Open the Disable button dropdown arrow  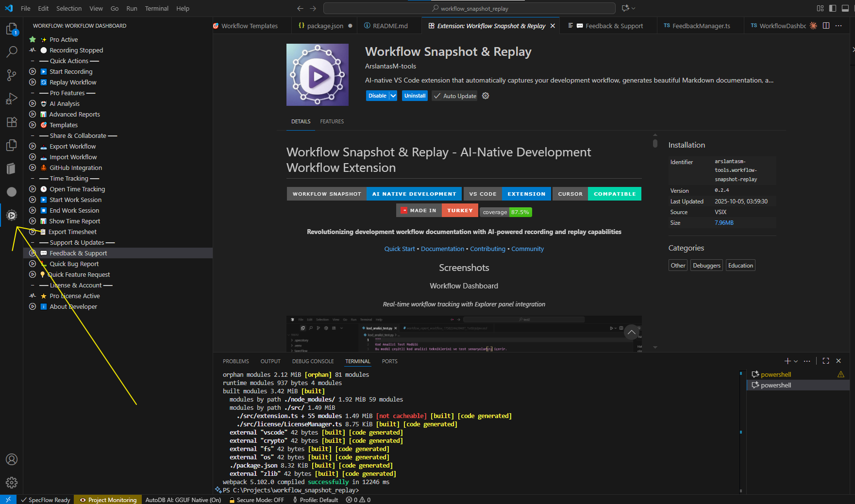pos(393,96)
